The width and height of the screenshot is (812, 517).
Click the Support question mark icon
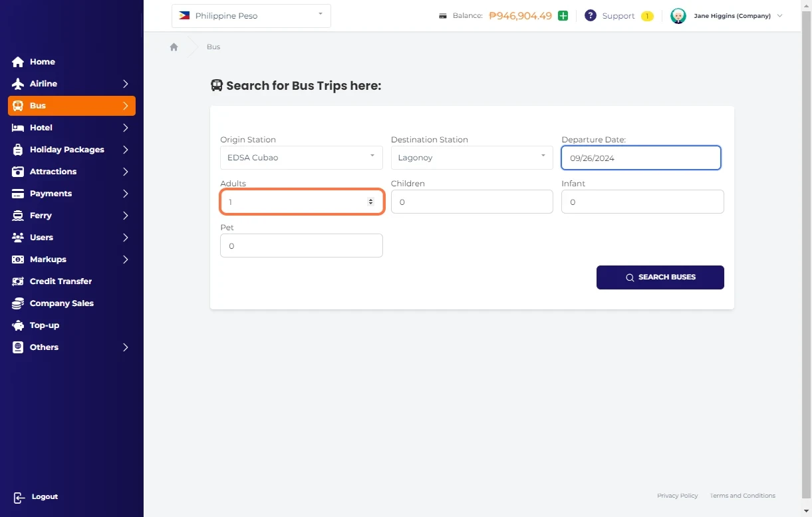coord(590,16)
